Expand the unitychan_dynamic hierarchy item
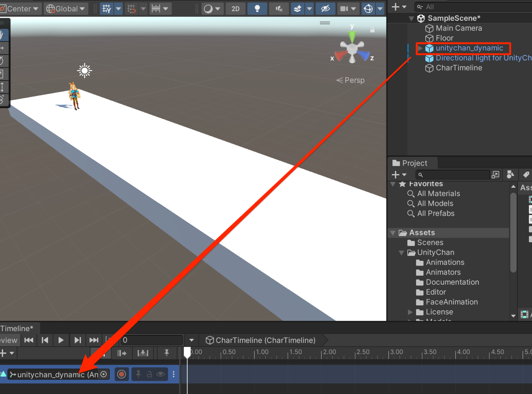 click(x=420, y=48)
